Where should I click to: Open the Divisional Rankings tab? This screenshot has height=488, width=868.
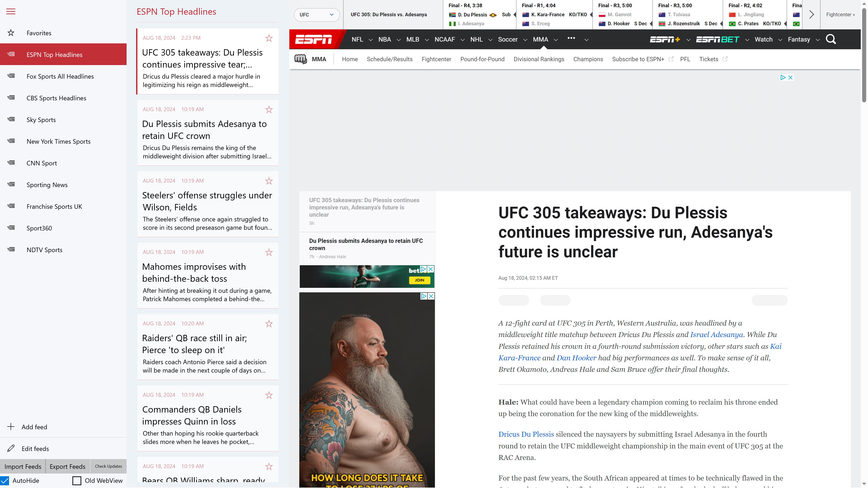[x=538, y=59]
